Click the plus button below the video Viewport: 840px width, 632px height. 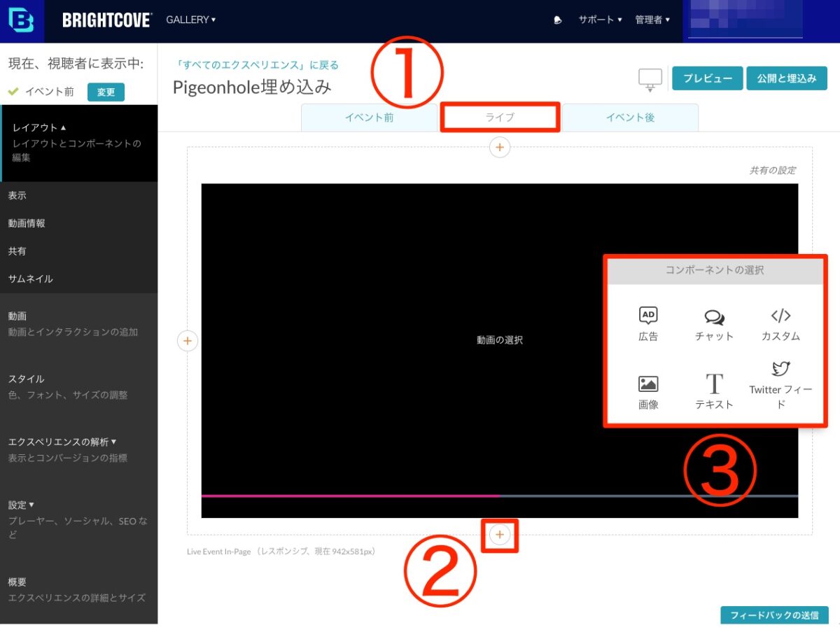[500, 535]
